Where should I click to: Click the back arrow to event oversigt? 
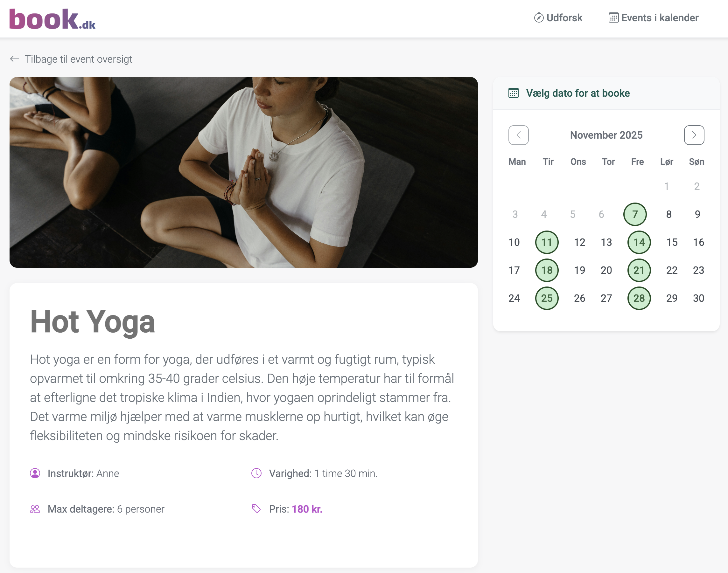coord(14,59)
